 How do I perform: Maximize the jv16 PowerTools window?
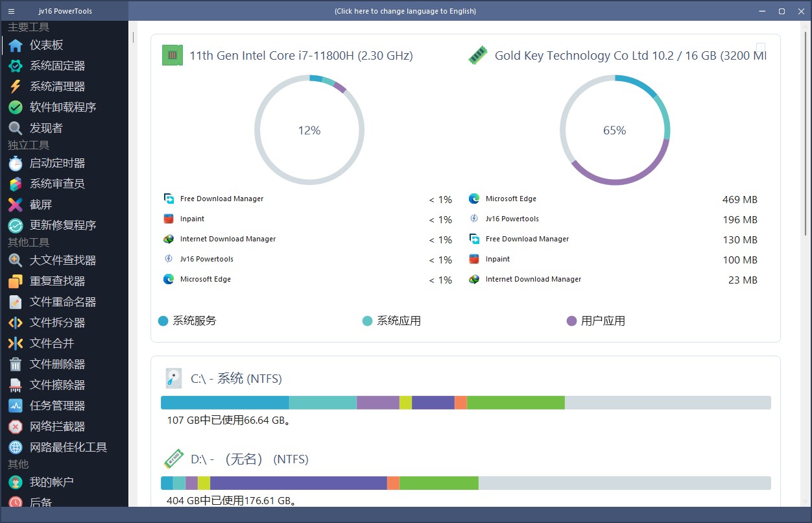[782, 11]
